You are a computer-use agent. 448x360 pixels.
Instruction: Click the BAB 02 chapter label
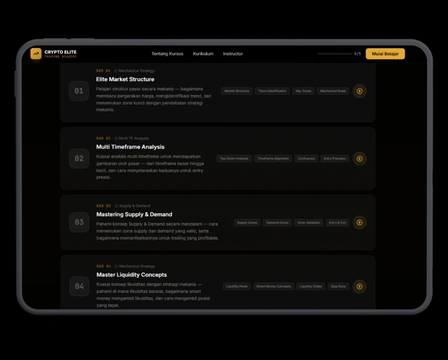point(103,138)
